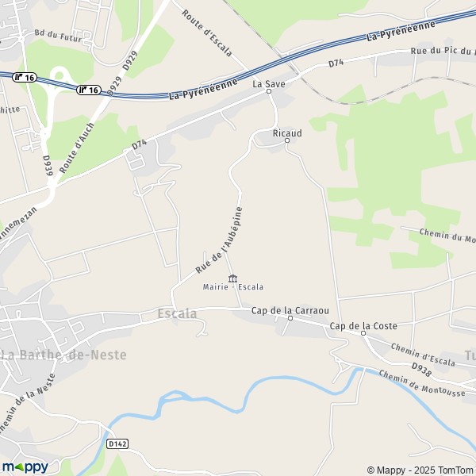Select the Ricaud place marker
476x476 pixels.
(x=287, y=140)
